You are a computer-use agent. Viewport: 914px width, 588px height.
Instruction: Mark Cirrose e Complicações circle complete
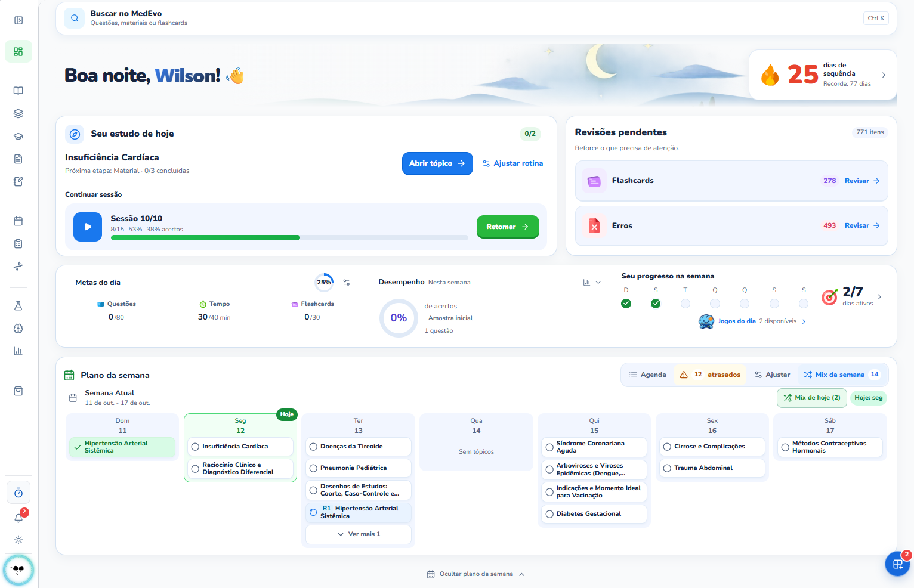coord(667,447)
